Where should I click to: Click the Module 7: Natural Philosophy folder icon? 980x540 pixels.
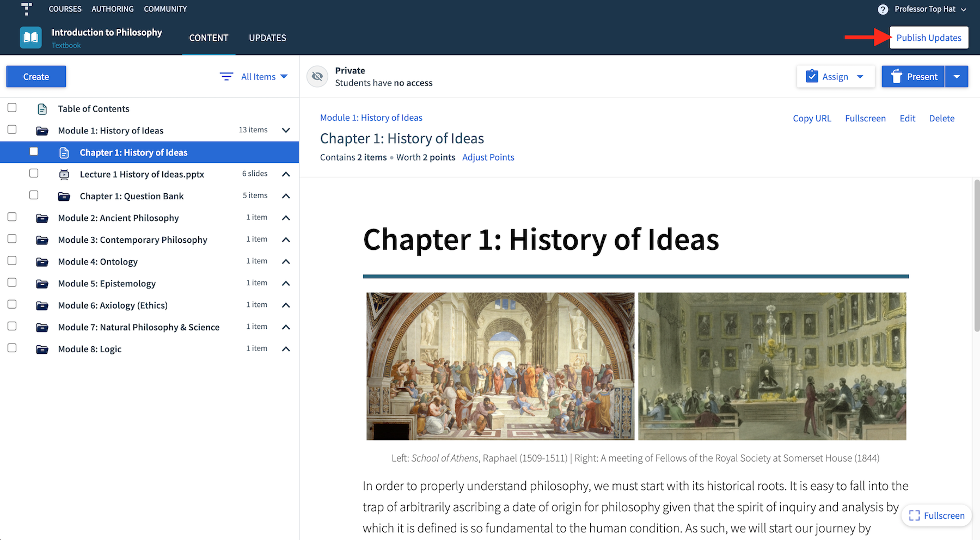tap(42, 327)
